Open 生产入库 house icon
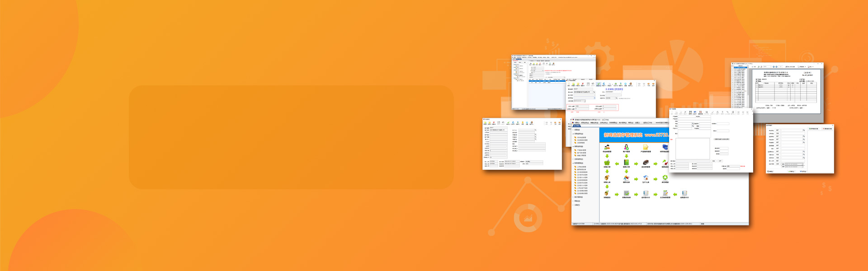The width and height of the screenshot is (868, 271). pos(646,178)
